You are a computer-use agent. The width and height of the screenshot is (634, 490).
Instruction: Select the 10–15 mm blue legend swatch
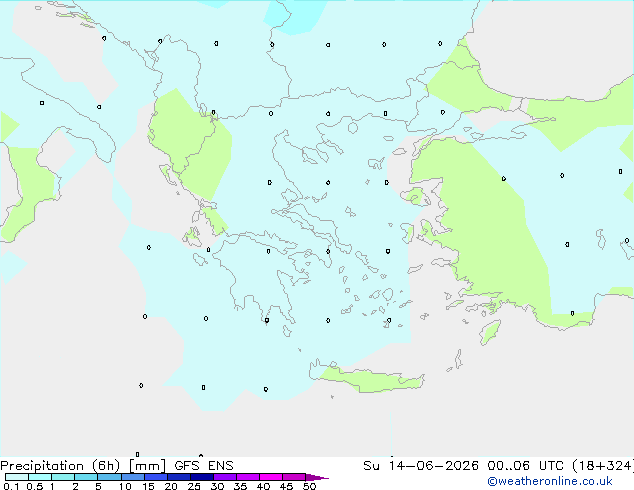133,477
